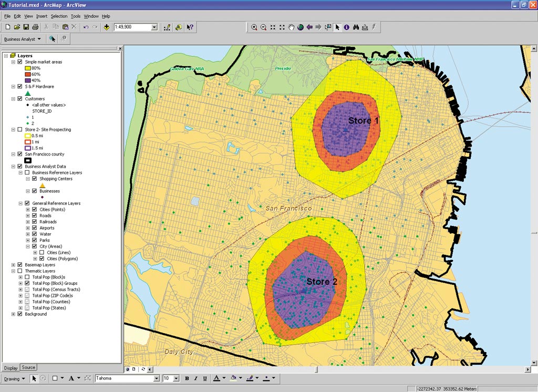Click the Add Data button
538x392 pixels.
click(107, 27)
